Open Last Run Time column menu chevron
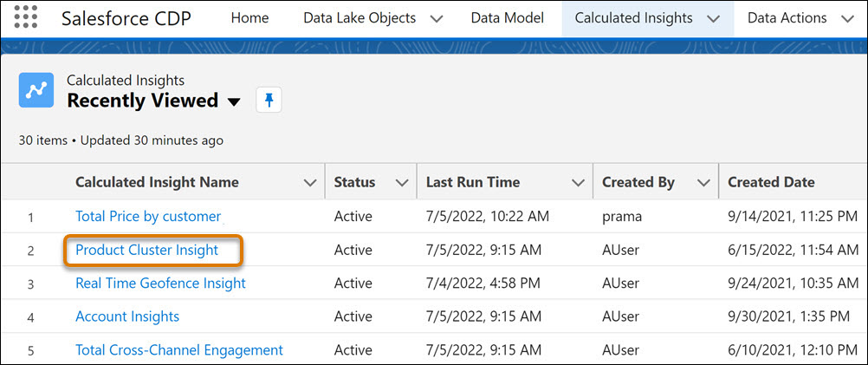The image size is (868, 365). (578, 183)
